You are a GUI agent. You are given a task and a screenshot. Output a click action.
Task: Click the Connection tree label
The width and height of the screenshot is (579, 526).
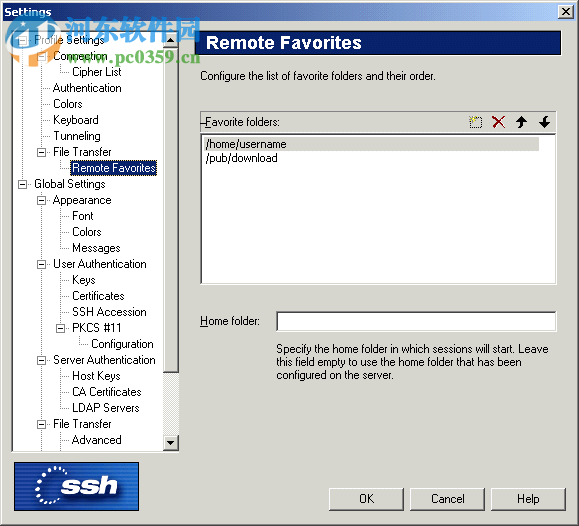(80, 56)
